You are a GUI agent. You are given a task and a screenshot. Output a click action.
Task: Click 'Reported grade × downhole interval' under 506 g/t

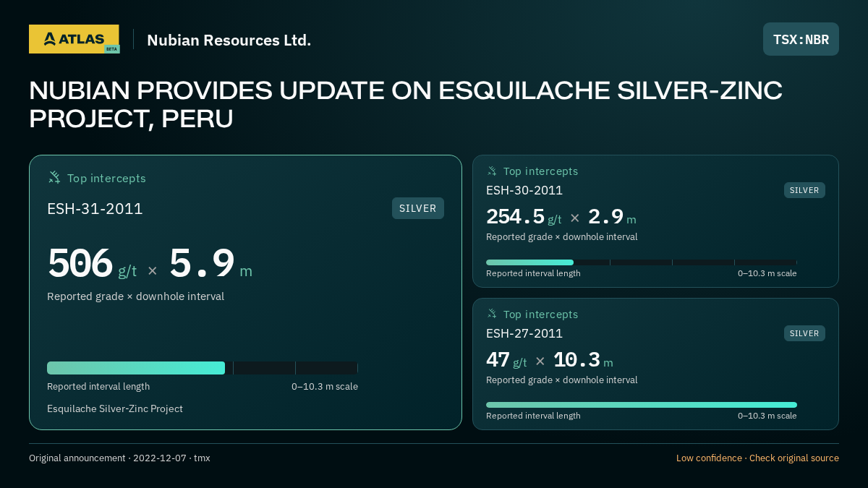pyautogui.click(x=135, y=296)
